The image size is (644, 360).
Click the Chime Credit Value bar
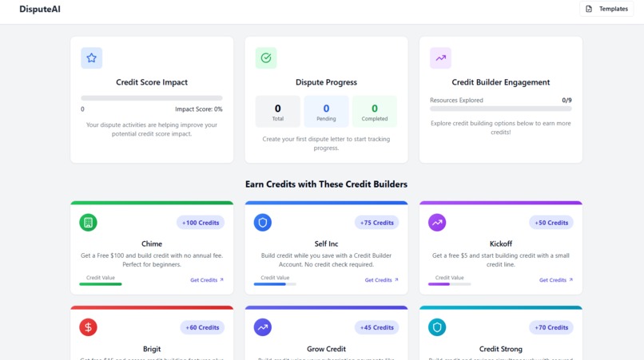coord(101,284)
